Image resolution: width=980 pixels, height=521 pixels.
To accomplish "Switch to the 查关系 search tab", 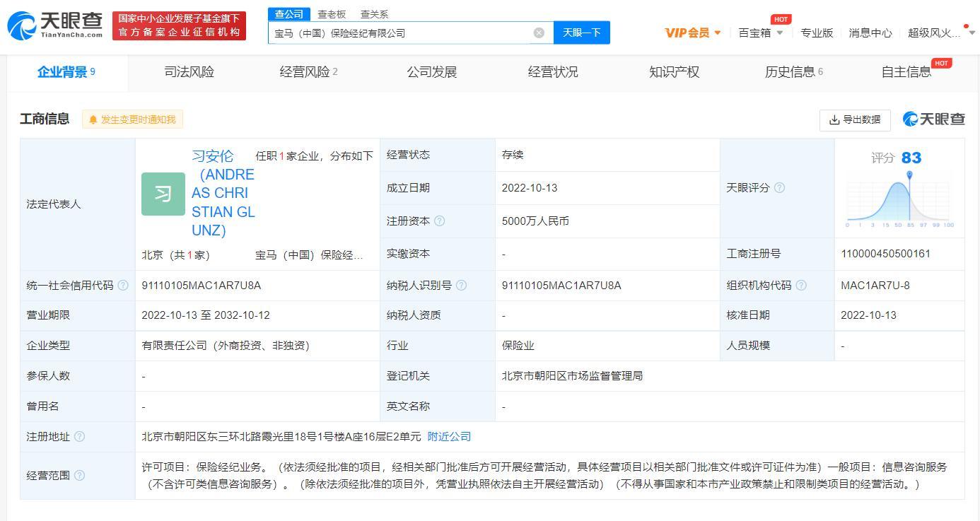I will [x=374, y=14].
